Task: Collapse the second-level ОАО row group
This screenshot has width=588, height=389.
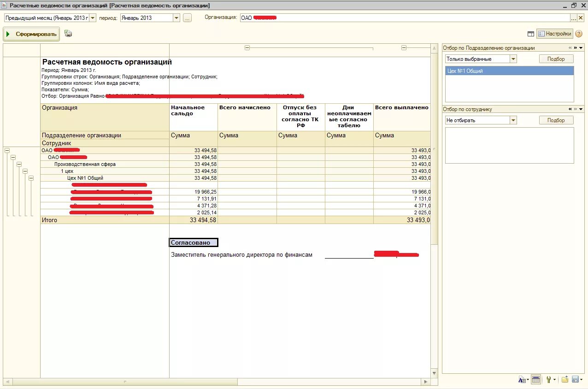Action: pyautogui.click(x=13, y=157)
